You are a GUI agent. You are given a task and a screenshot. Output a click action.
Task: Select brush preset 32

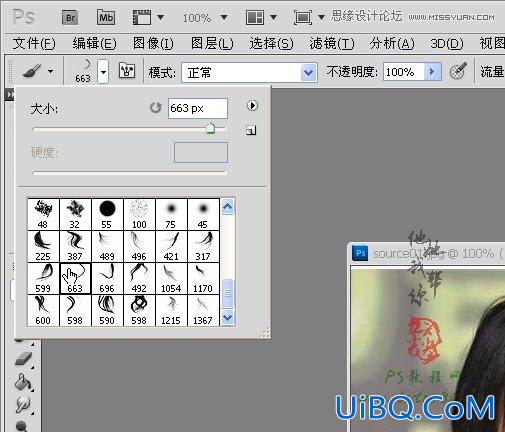[x=75, y=214]
